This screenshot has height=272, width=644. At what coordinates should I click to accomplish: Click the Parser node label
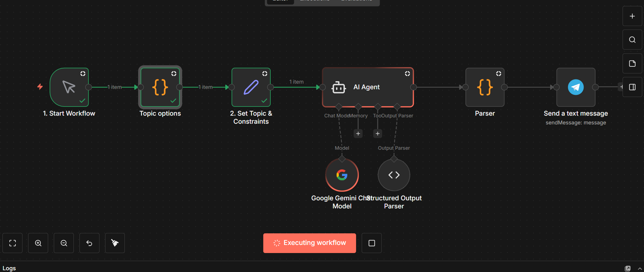click(485, 114)
